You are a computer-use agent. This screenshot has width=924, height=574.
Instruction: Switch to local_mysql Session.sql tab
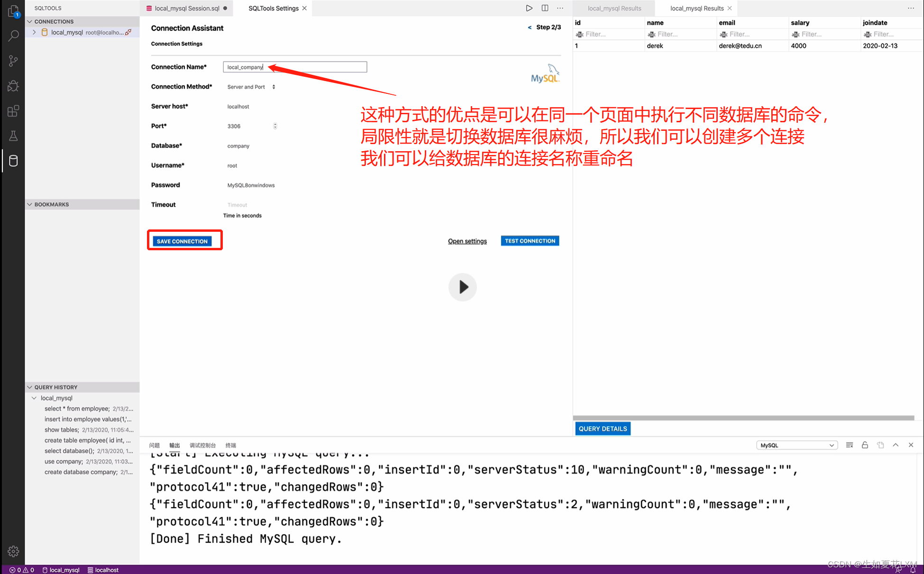pos(187,8)
